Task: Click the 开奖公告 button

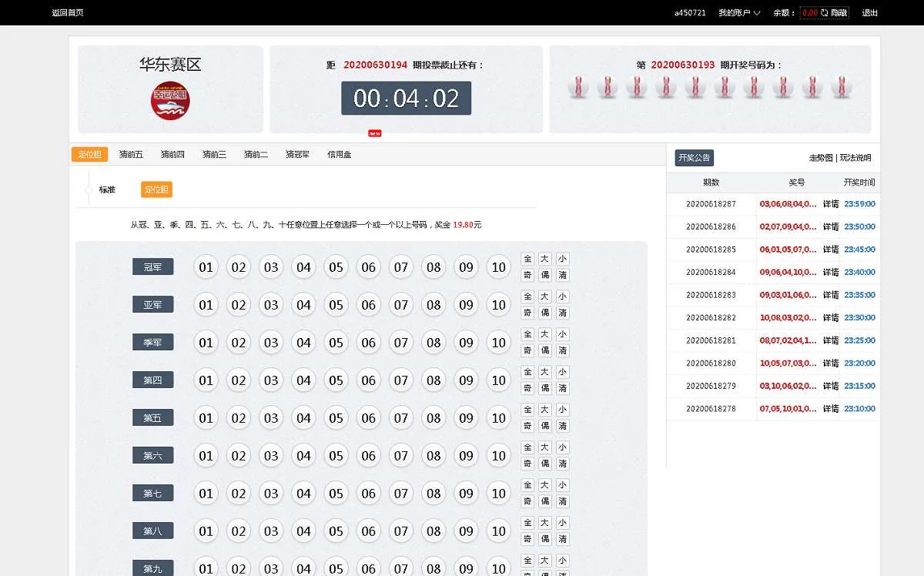Action: pyautogui.click(x=695, y=158)
